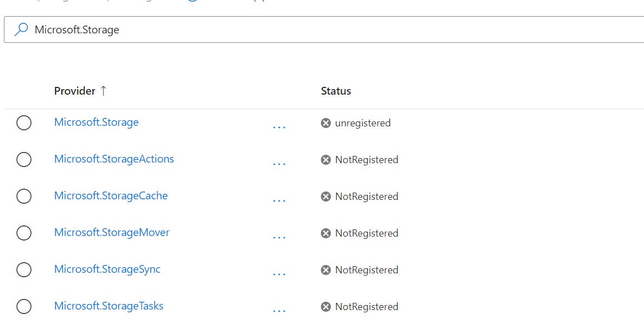
Task: Select the Microsoft.StorageMover radio button
Action: click(x=24, y=233)
